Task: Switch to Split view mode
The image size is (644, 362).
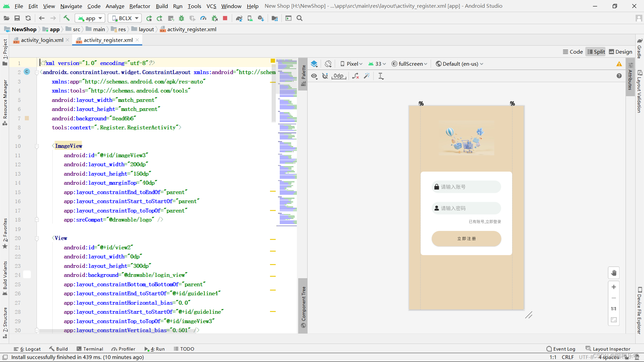Action: coord(596,52)
